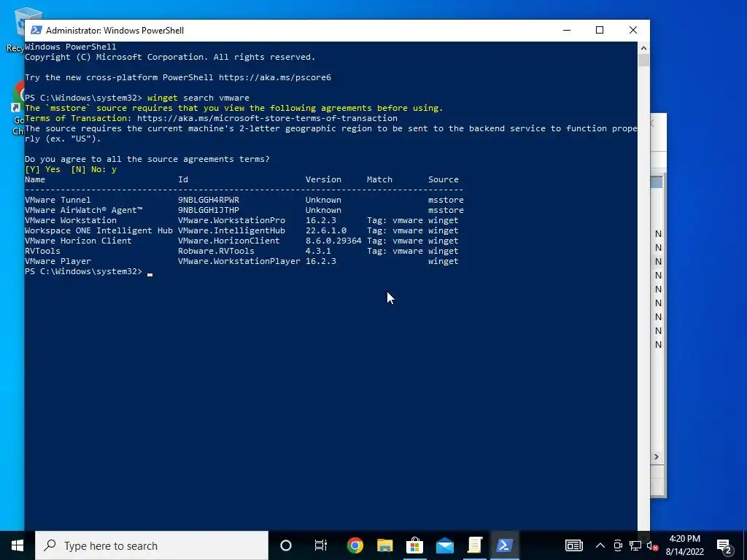Click the ID '9NBLGGH4RPWR'
747x560 pixels.
click(209, 200)
